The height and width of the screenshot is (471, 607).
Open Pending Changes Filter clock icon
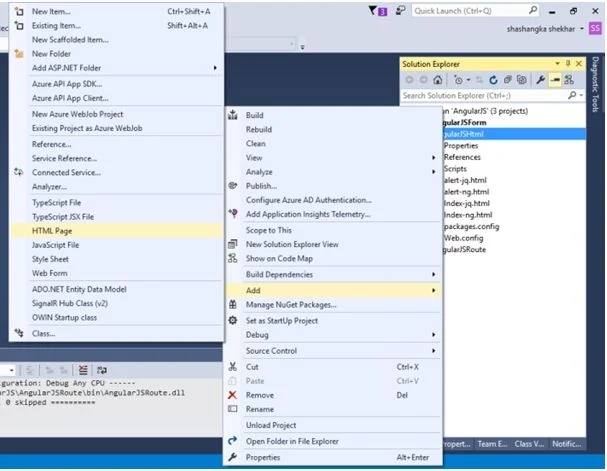459,80
